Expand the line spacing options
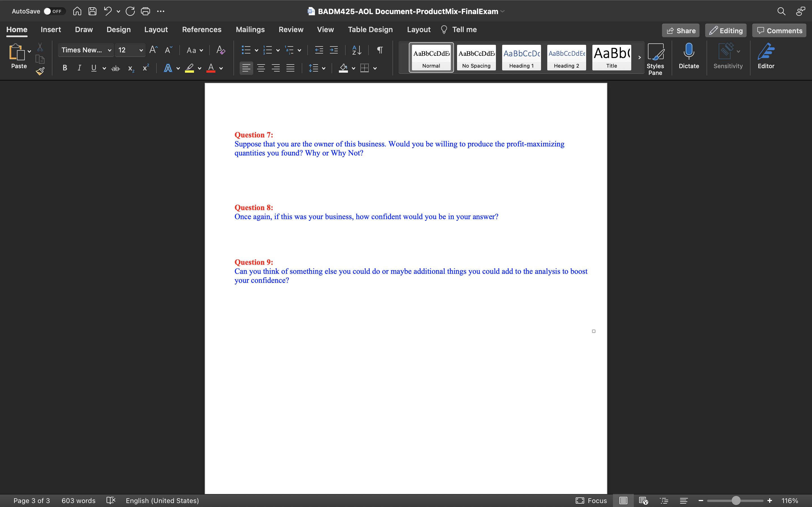 (x=323, y=68)
